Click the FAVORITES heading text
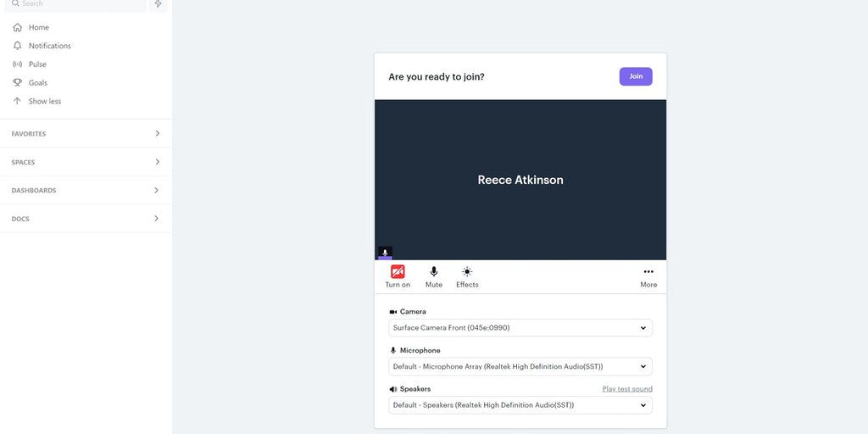The height and width of the screenshot is (434, 868). pos(29,134)
